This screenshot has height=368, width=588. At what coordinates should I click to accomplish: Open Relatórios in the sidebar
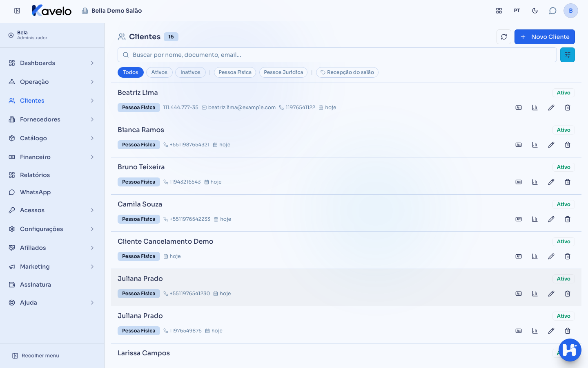[x=52, y=175]
